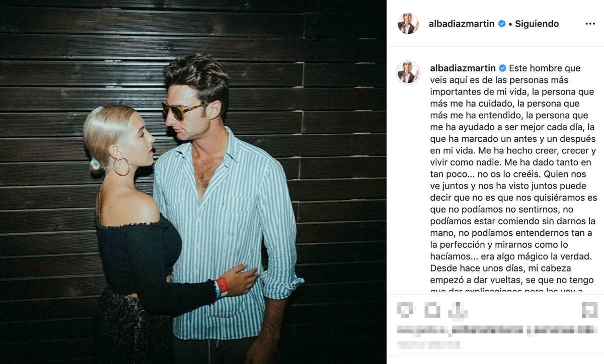
Task: Open albadiazmartin profile from the caption username
Action: point(463,68)
